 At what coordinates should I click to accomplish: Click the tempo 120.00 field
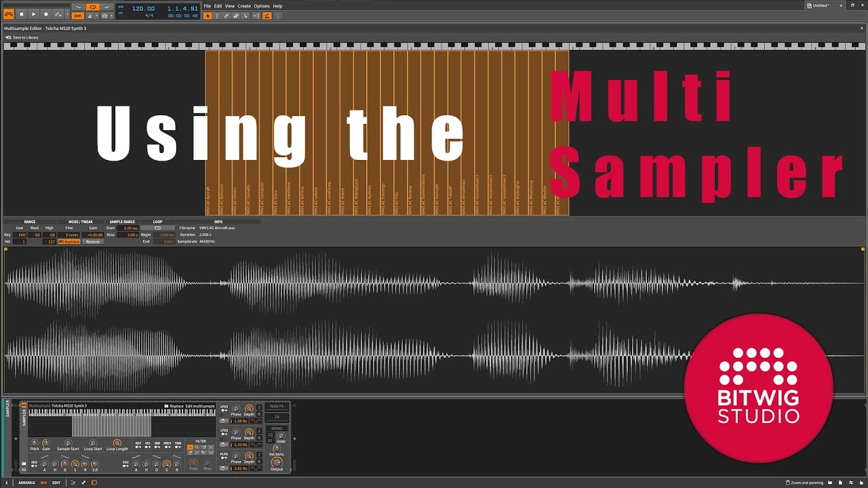coord(143,8)
